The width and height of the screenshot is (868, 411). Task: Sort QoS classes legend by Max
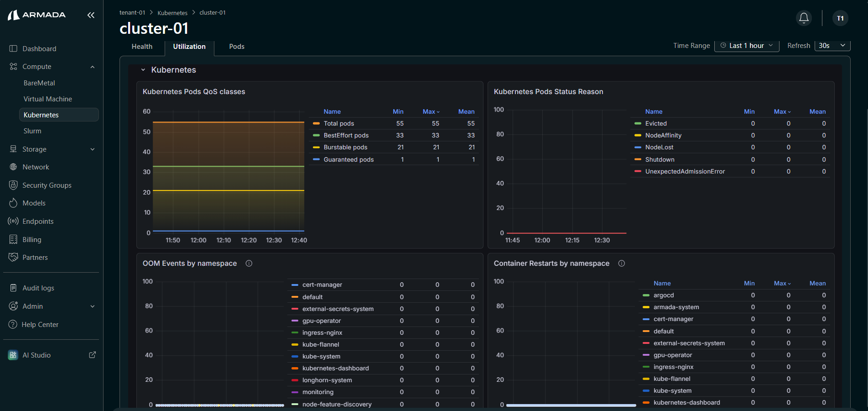tap(431, 112)
